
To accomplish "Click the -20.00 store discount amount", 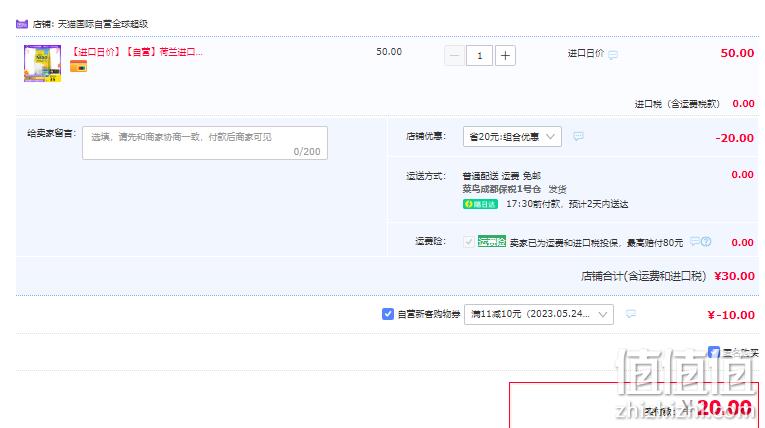I will point(734,138).
